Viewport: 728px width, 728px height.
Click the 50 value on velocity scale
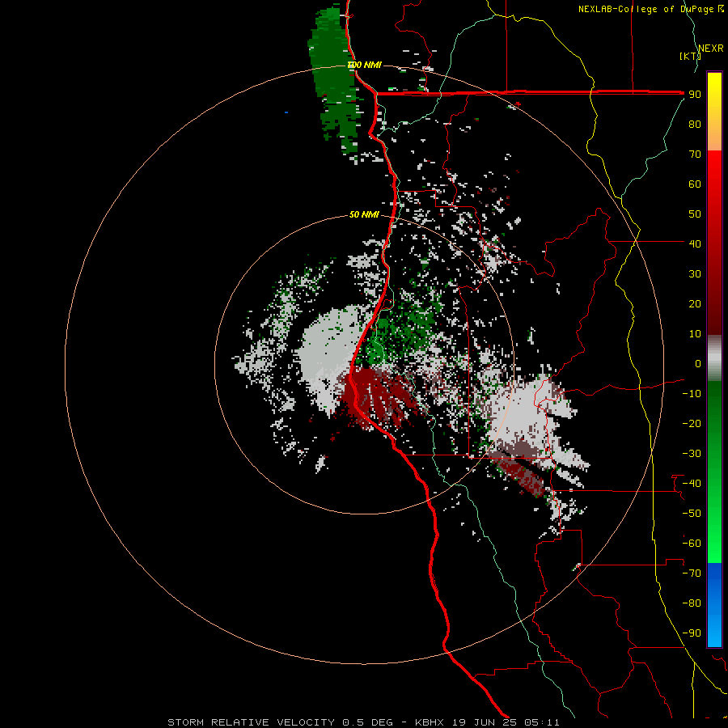click(x=695, y=214)
